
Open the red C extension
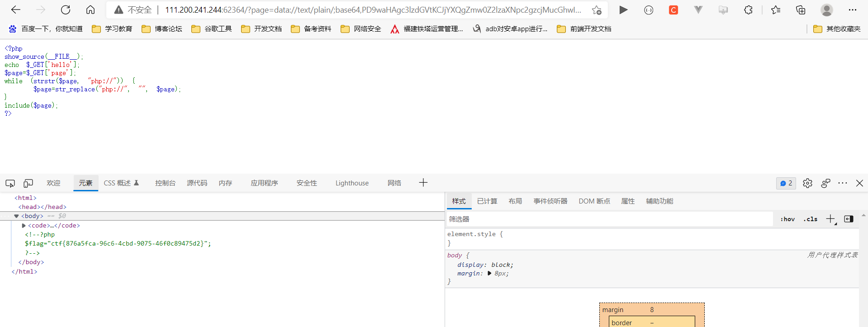pyautogui.click(x=674, y=9)
